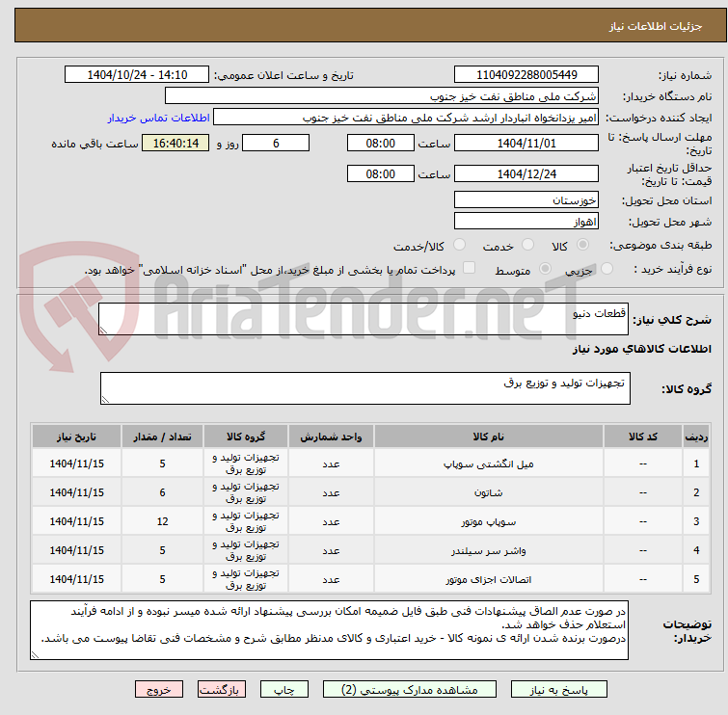Select the واشر سر سیلندر table row
The width and height of the screenshot is (728, 715).
[x=370, y=550]
